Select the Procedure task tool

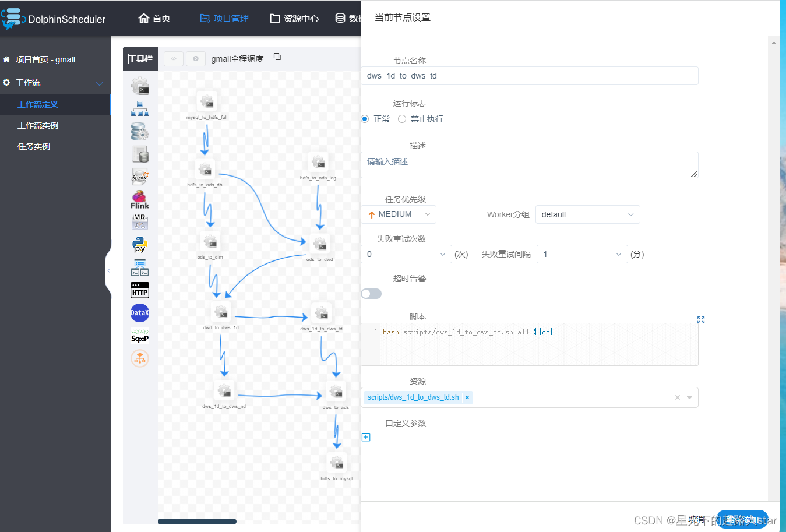pos(140,131)
